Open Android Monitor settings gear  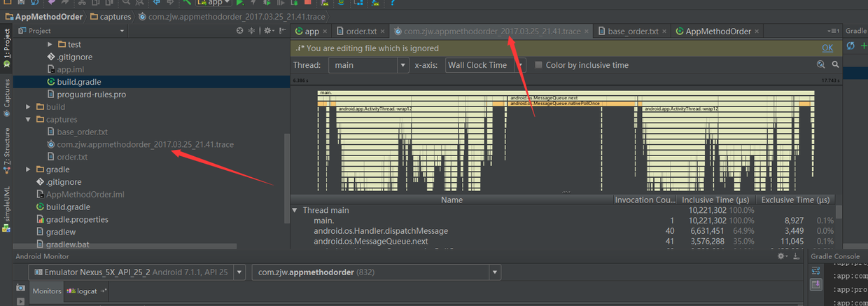(x=783, y=257)
